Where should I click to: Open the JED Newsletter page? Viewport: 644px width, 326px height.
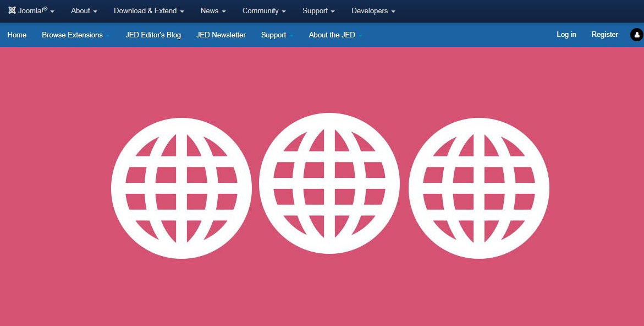tap(221, 35)
